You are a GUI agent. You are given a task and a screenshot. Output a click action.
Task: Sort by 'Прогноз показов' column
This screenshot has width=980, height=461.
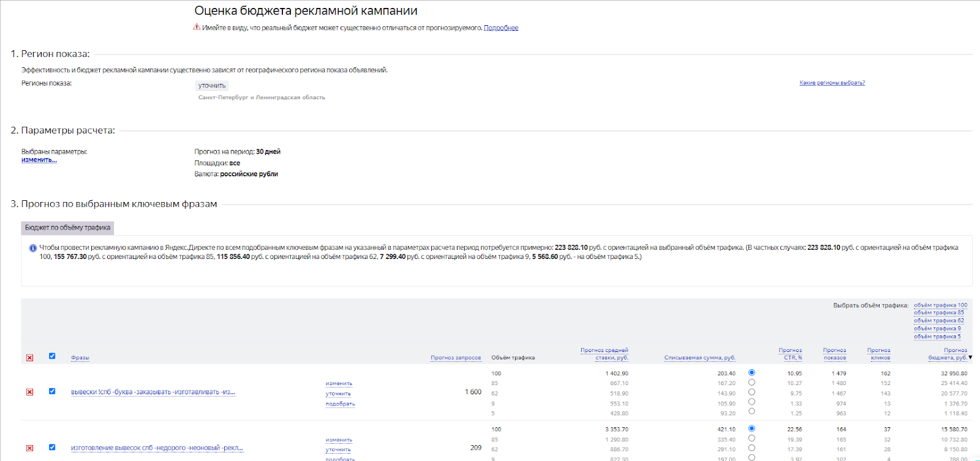point(834,354)
